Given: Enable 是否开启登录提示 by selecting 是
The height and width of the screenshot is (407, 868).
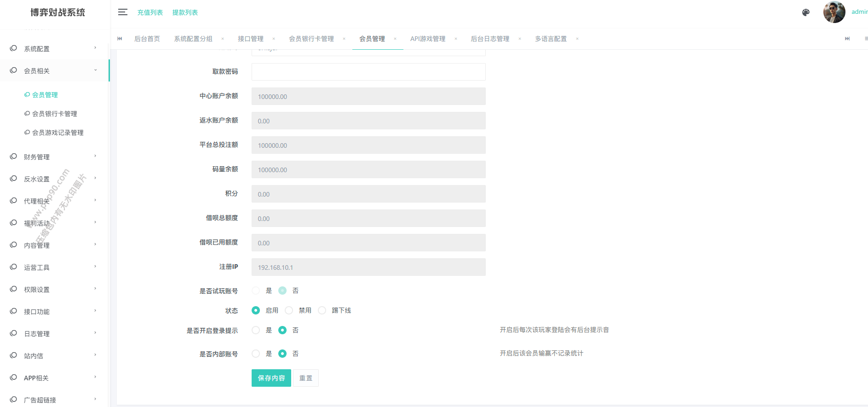Looking at the screenshot, I should point(256,330).
